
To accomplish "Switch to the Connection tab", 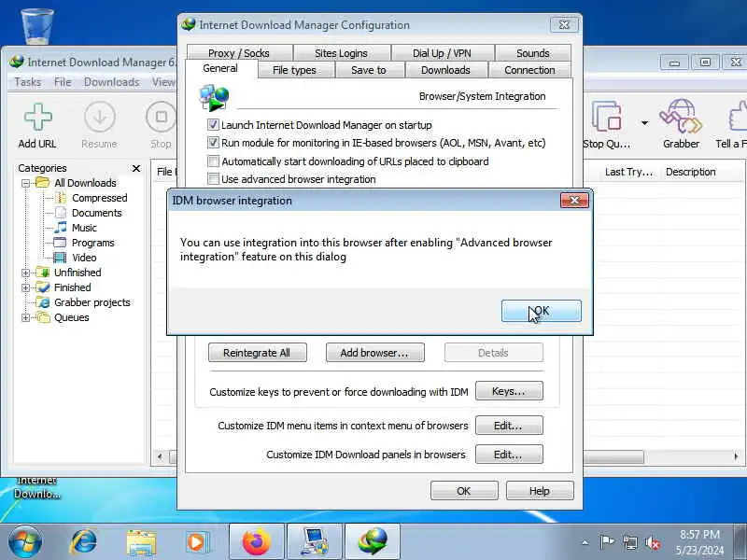I will (529, 70).
